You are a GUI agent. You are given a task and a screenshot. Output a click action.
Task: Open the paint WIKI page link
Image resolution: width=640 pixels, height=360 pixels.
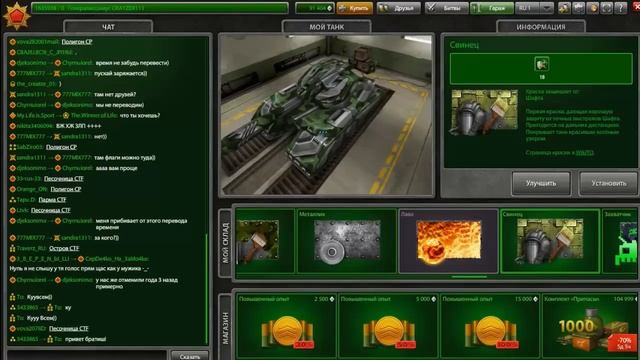tap(584, 153)
